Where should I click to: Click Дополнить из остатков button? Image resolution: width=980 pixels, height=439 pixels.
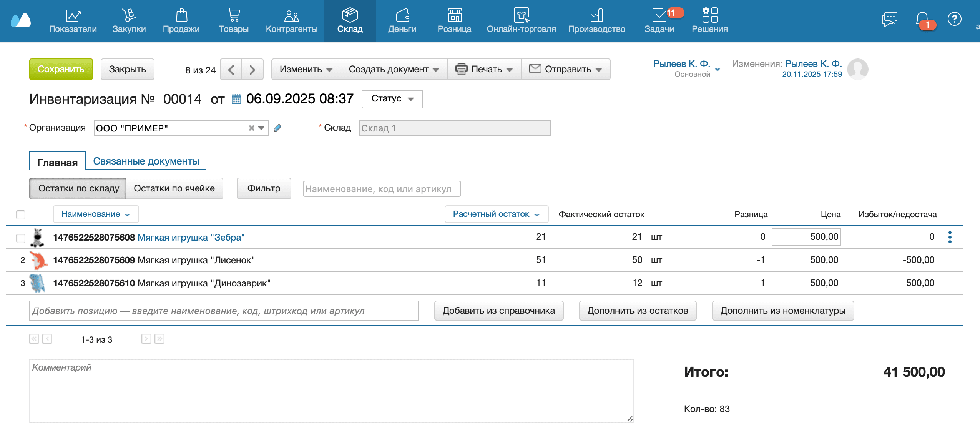tap(638, 311)
